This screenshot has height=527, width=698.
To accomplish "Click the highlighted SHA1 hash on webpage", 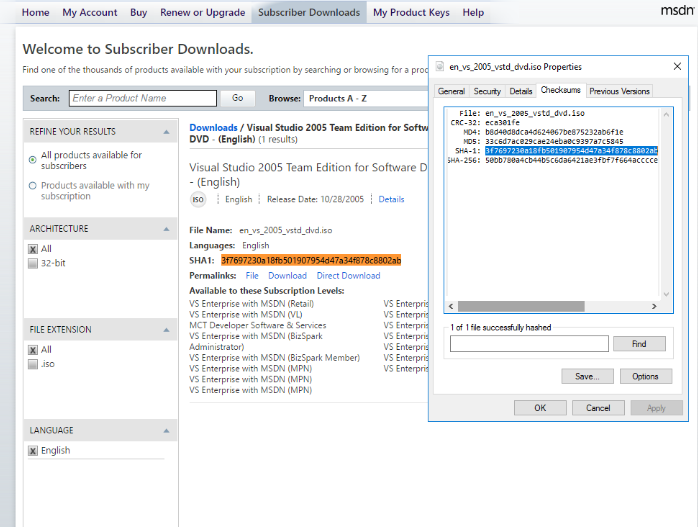I will point(311,260).
